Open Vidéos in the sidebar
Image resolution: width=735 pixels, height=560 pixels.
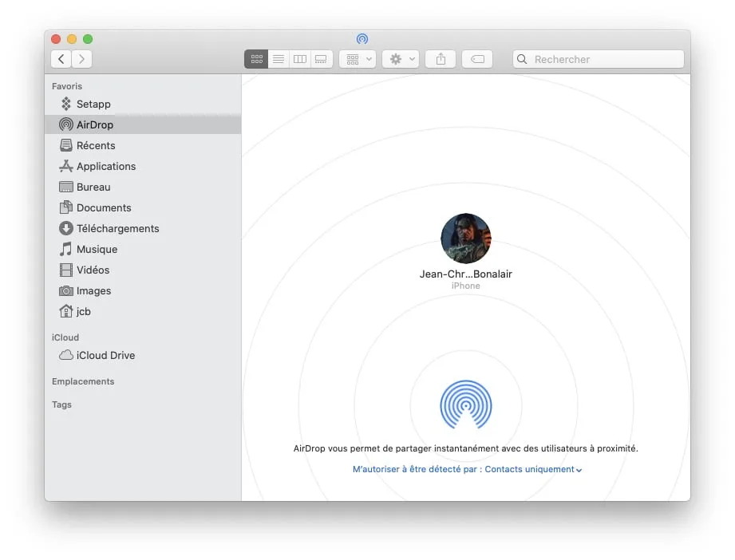tap(143, 270)
